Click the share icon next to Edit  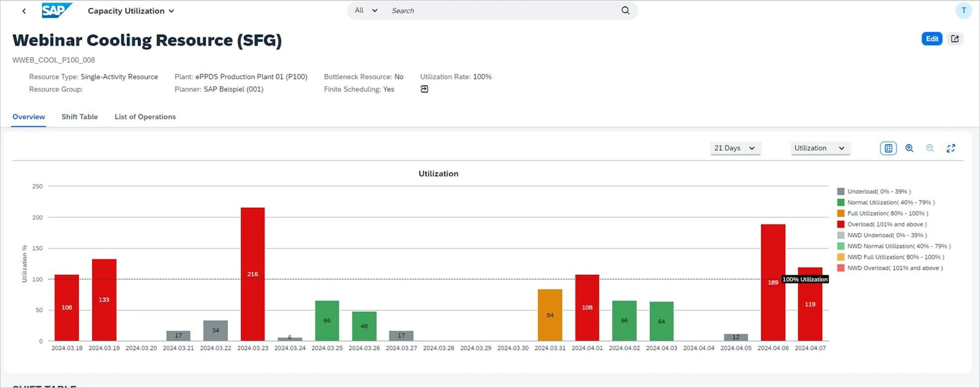coord(955,39)
